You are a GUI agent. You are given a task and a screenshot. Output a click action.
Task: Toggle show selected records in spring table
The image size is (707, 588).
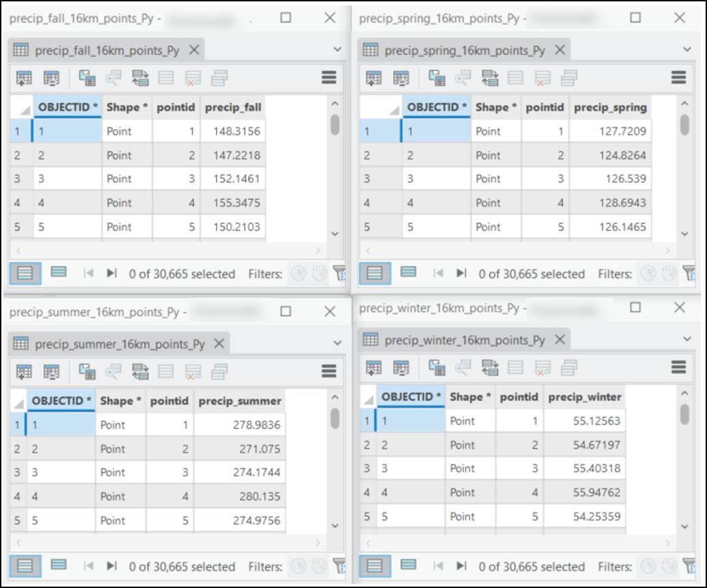[408, 272]
